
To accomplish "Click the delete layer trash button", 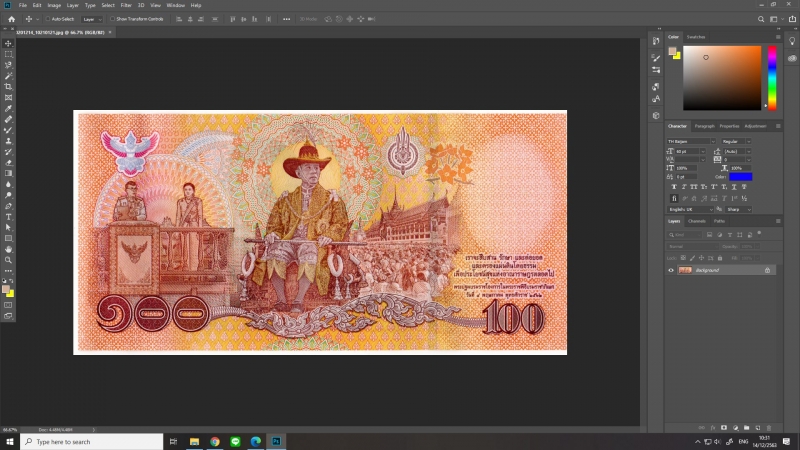I will (769, 428).
